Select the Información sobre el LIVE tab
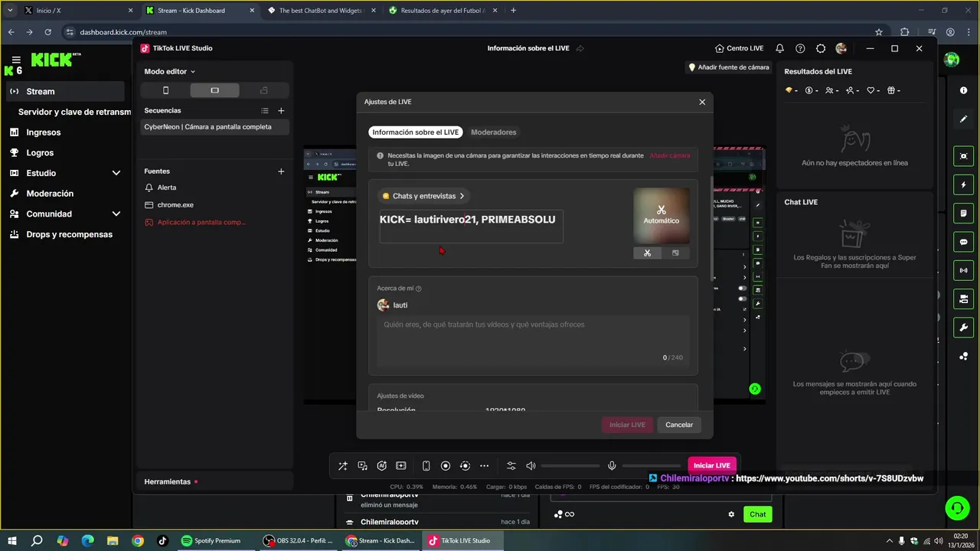 click(x=416, y=132)
